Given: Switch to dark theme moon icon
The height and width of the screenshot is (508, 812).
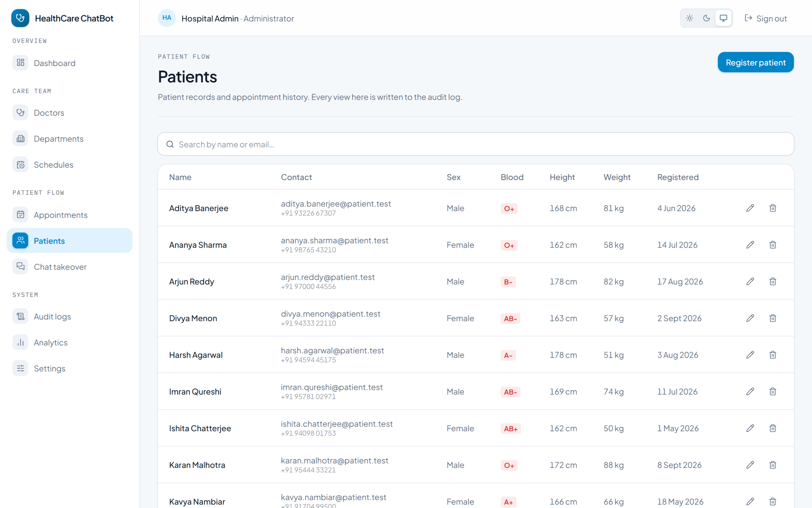Looking at the screenshot, I should (x=706, y=18).
